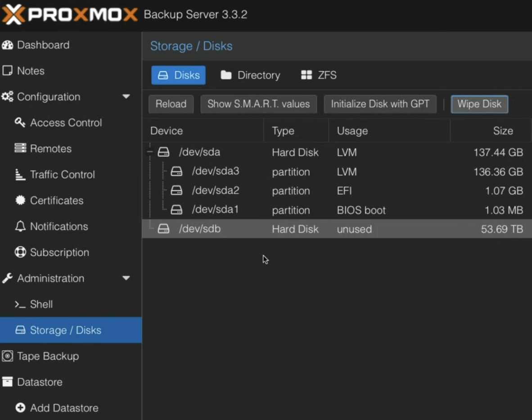532x420 pixels.
Task: Collapse the /dev/sda disk tree
Action: (x=149, y=152)
